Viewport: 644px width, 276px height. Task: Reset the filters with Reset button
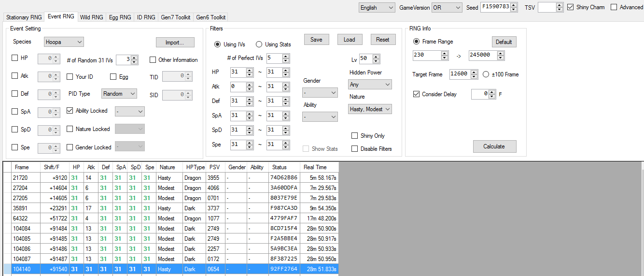(x=382, y=40)
